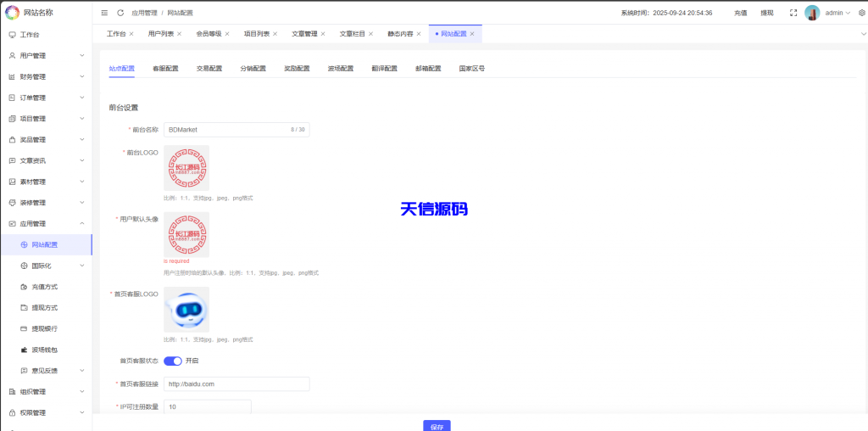
Task: Switch to the 客服配置 tab
Action: 165,68
